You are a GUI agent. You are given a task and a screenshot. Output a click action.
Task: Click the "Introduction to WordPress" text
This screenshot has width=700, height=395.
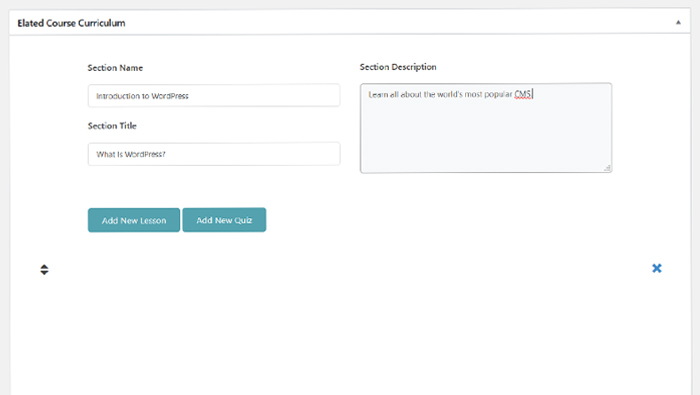point(142,96)
